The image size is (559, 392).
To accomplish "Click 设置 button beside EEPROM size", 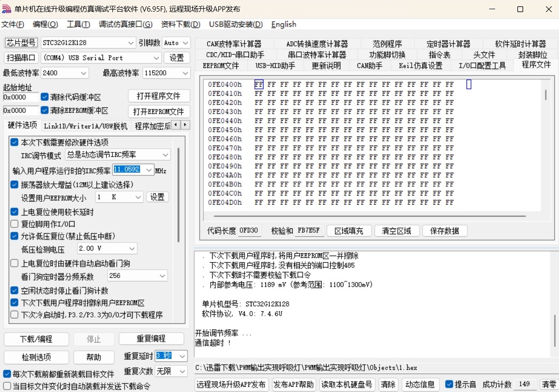I will coord(157,197).
